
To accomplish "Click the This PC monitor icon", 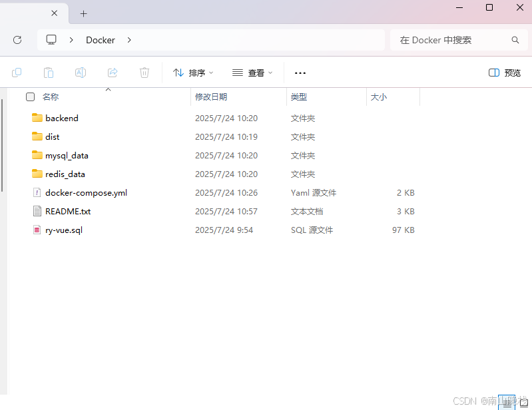I will [51, 40].
